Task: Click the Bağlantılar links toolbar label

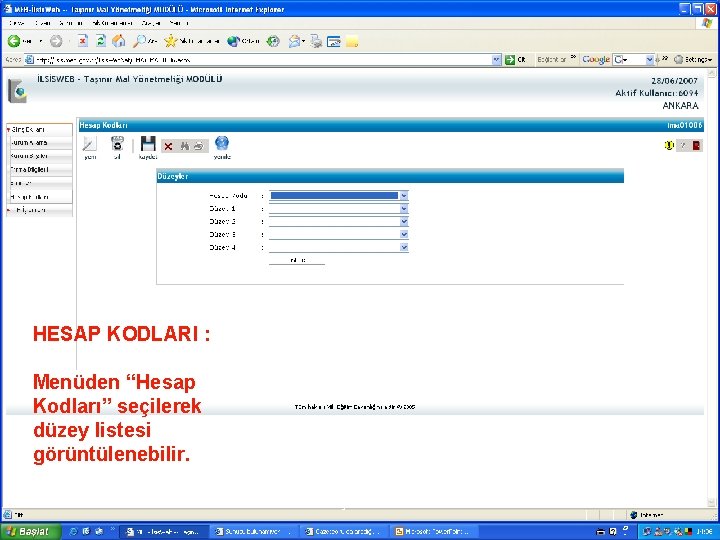Action: (x=551, y=60)
